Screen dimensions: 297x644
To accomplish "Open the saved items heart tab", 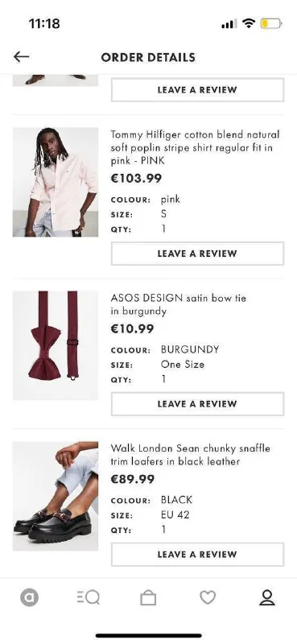I will (x=208, y=597).
